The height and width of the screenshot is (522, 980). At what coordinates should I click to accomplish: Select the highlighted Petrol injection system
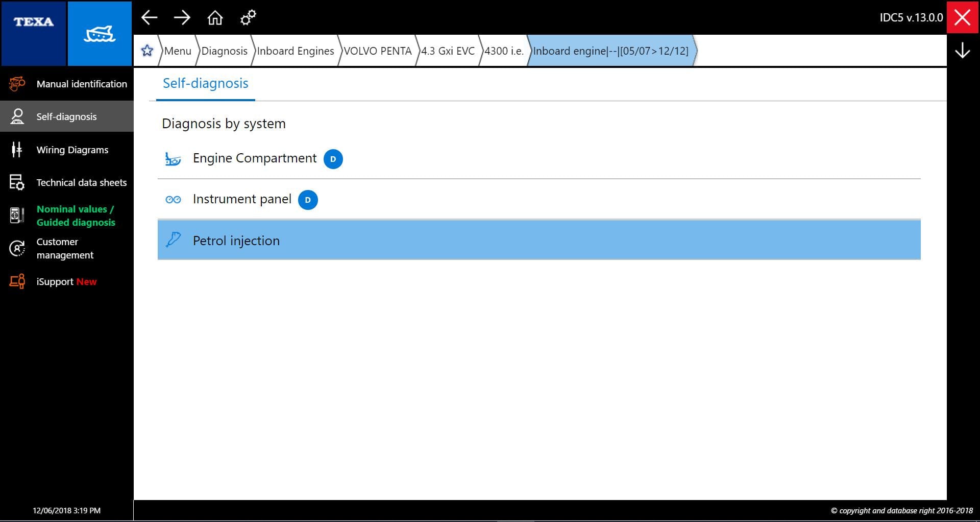[236, 240]
